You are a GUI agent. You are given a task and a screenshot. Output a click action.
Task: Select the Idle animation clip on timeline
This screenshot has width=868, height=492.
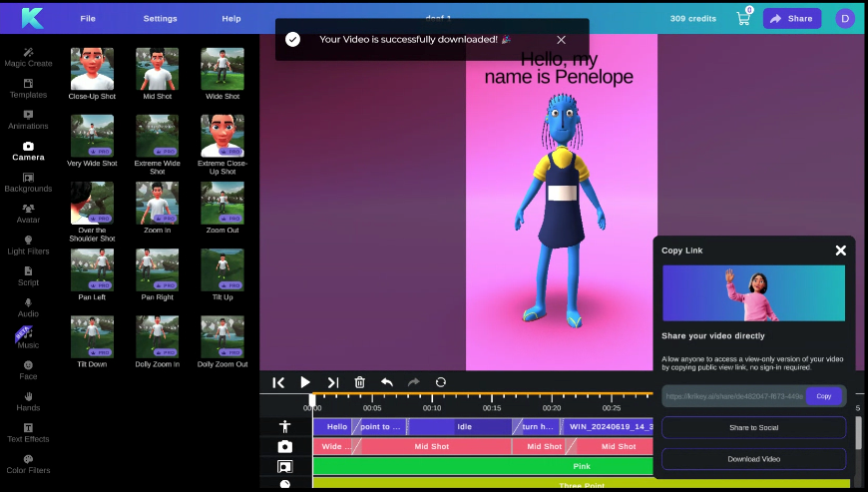pos(464,426)
